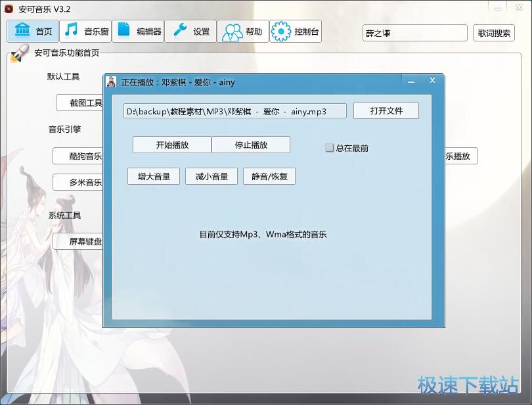Viewport: 532px width, 405px height.
Task: Click the file path field in player
Action: pos(234,111)
